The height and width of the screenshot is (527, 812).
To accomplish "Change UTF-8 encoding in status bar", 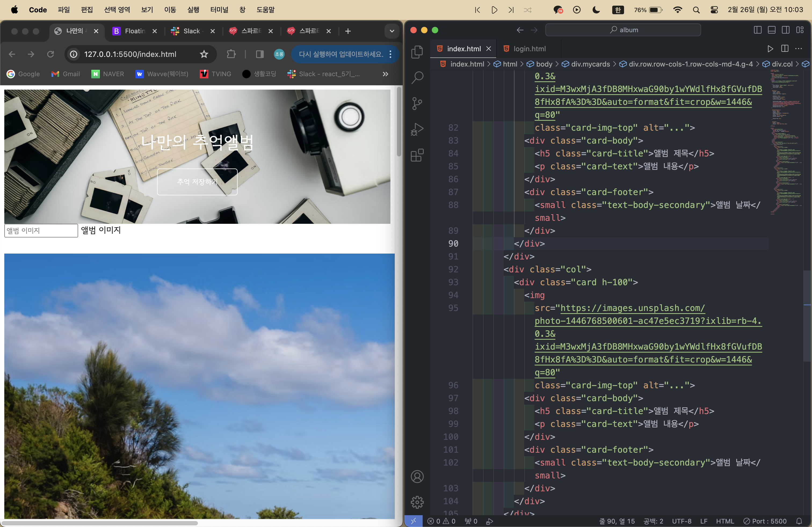I will (682, 521).
